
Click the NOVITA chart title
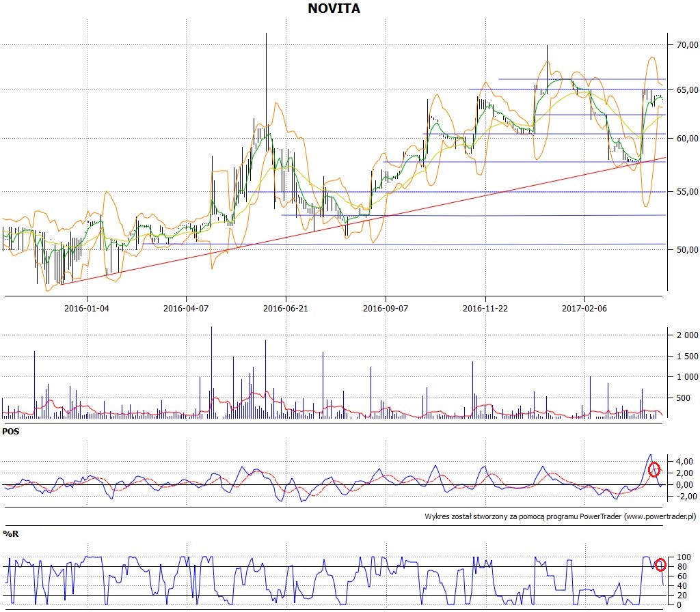pyautogui.click(x=334, y=8)
